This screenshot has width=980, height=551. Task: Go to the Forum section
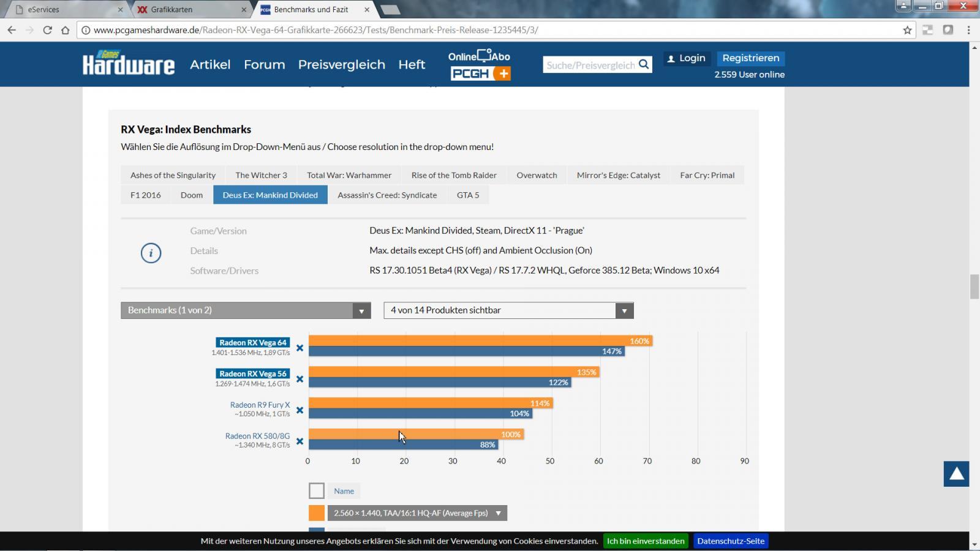[x=265, y=64]
